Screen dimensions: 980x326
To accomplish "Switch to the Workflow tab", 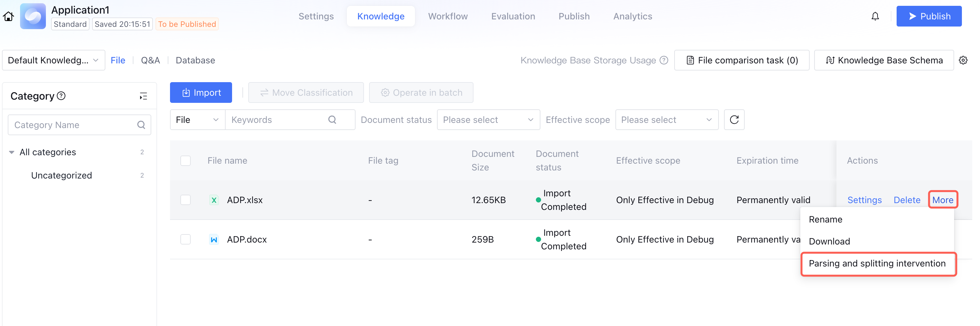I will pyautogui.click(x=448, y=16).
